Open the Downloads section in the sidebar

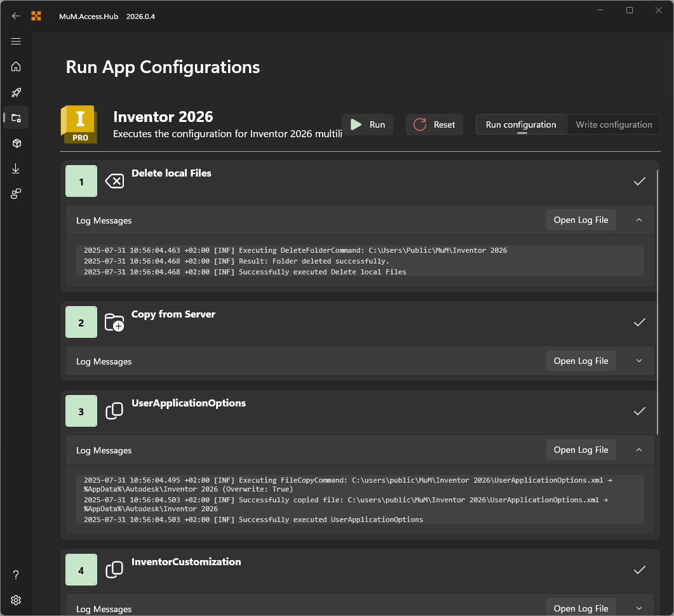coord(16,168)
